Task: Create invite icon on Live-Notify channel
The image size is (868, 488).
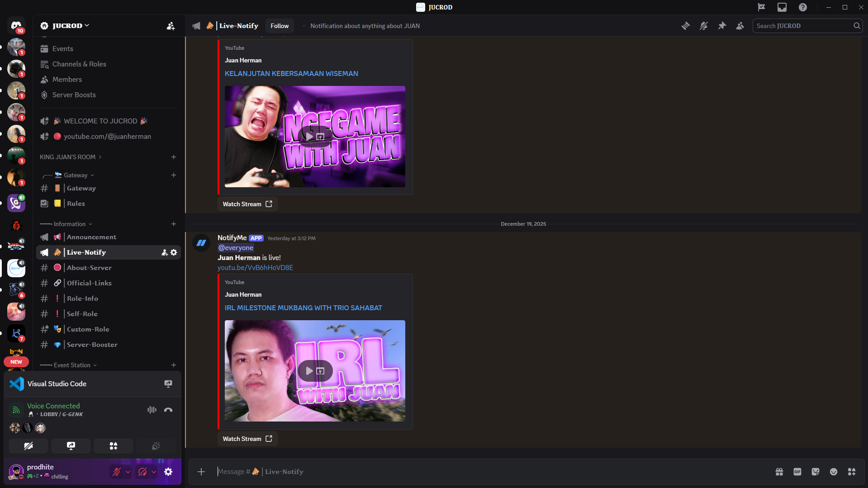Action: coord(165,252)
